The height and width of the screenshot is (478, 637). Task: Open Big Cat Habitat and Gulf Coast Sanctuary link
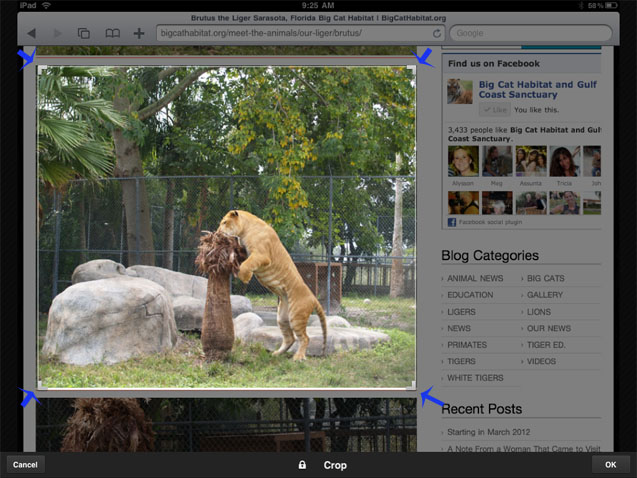[537, 89]
